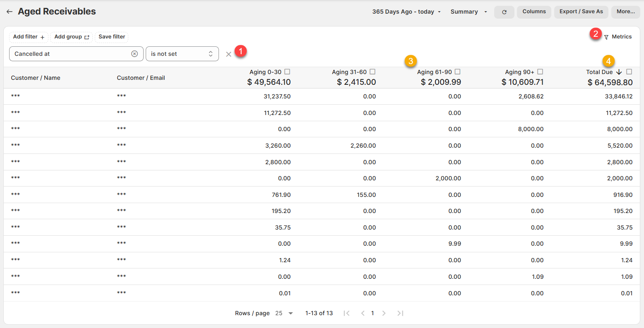Open the Export / Save As button
The width and height of the screenshot is (644, 328).
click(x=581, y=12)
